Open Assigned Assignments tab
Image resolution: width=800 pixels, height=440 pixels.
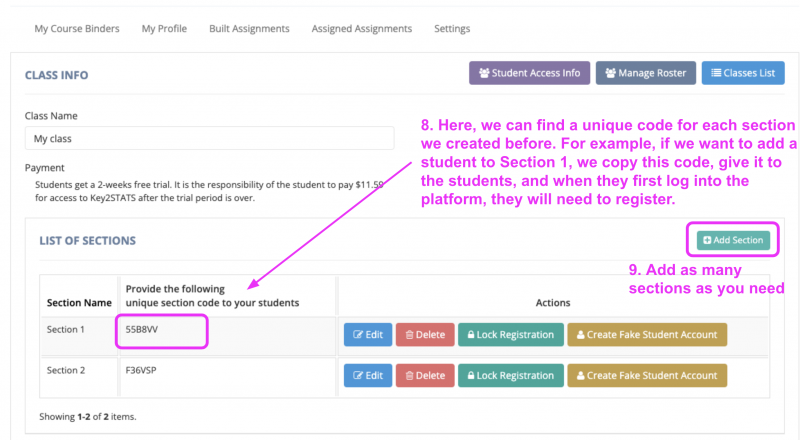tap(361, 29)
